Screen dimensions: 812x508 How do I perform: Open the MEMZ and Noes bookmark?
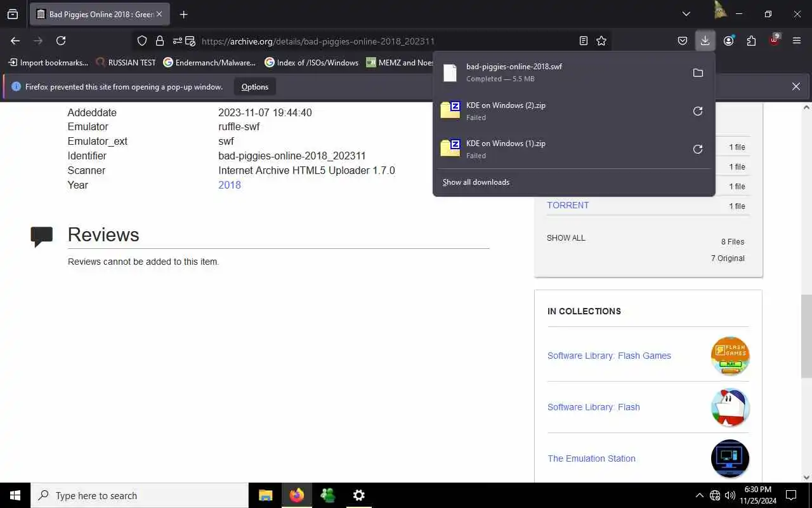point(400,62)
